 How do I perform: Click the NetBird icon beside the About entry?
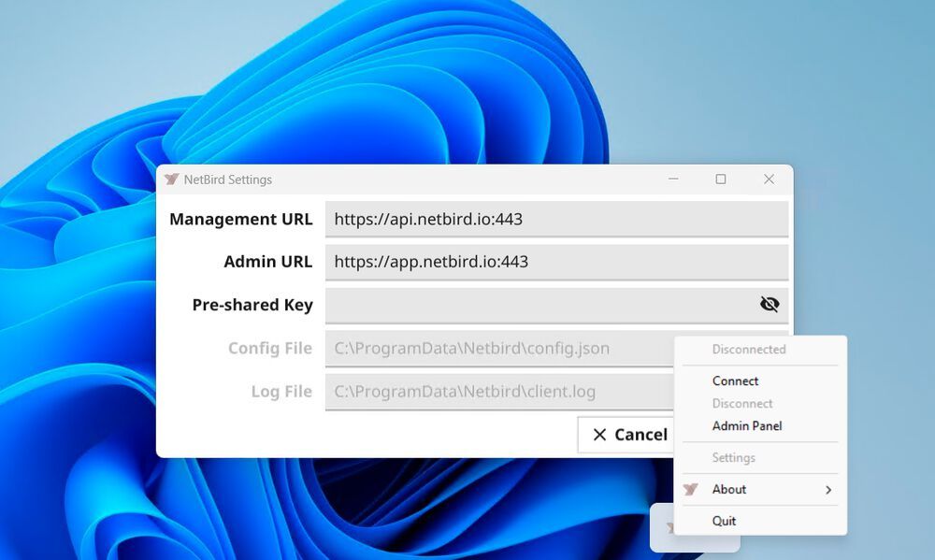point(691,489)
